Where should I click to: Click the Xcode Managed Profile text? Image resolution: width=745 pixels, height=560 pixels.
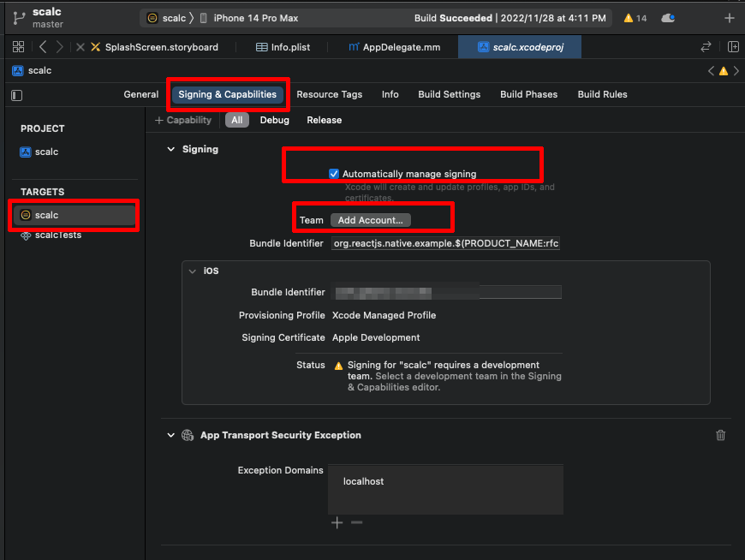tap(384, 315)
